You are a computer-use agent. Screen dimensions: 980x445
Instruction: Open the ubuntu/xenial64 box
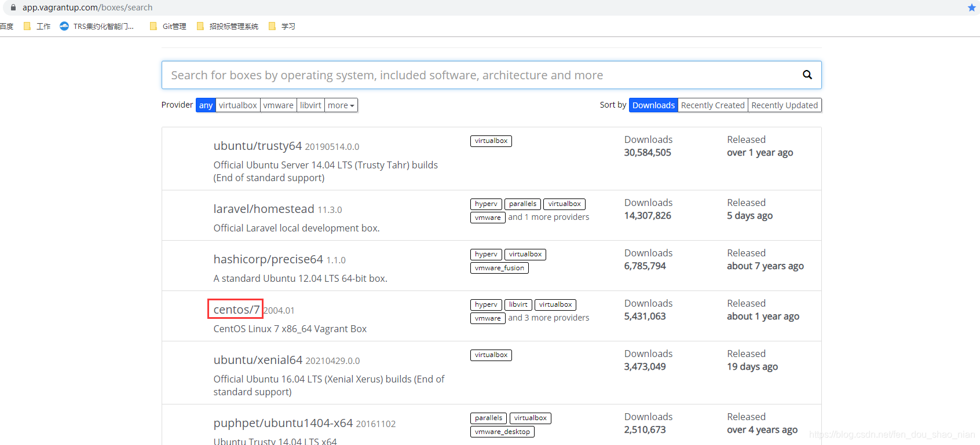pos(258,360)
